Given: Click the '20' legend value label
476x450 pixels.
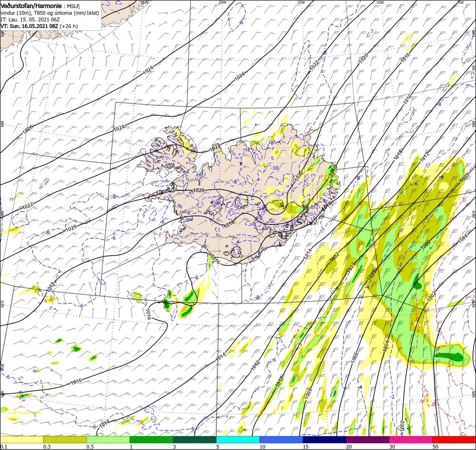Looking at the screenshot, I should pyautogui.click(x=349, y=447).
